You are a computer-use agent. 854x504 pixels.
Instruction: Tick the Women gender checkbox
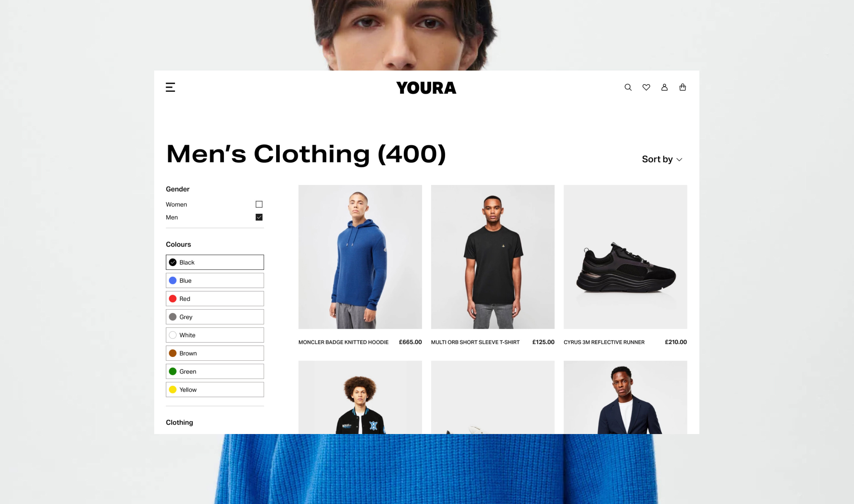pos(259,204)
